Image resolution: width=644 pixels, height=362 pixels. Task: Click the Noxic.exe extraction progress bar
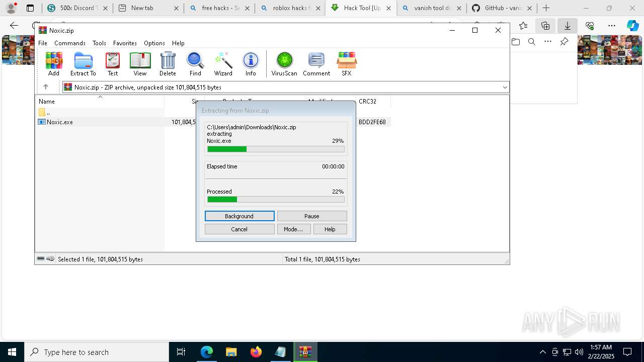pyautogui.click(x=276, y=149)
